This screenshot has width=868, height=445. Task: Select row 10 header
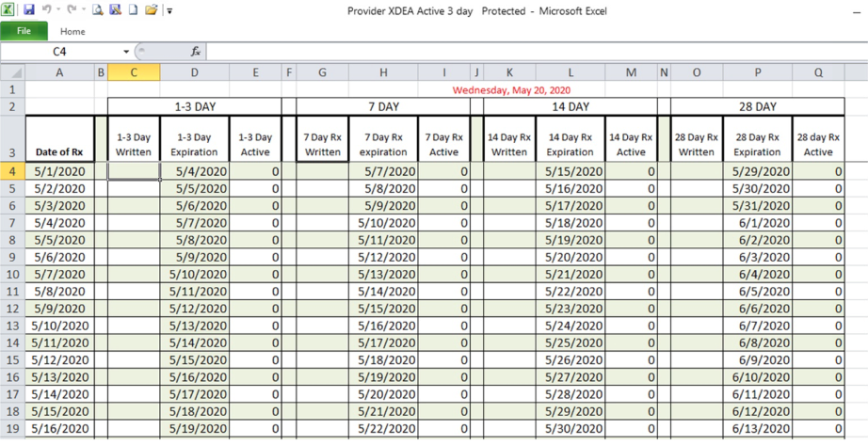pos(13,274)
